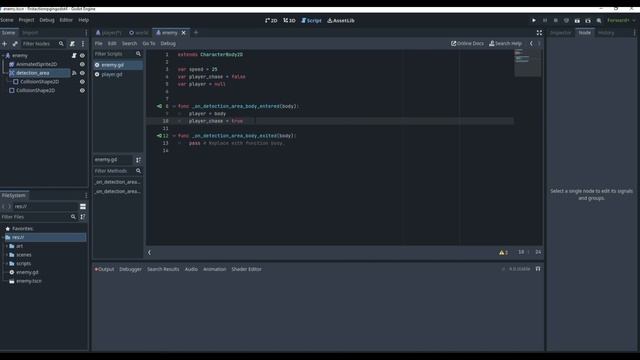Stop the running project
This screenshot has height=360, width=640.
(x=556, y=20)
